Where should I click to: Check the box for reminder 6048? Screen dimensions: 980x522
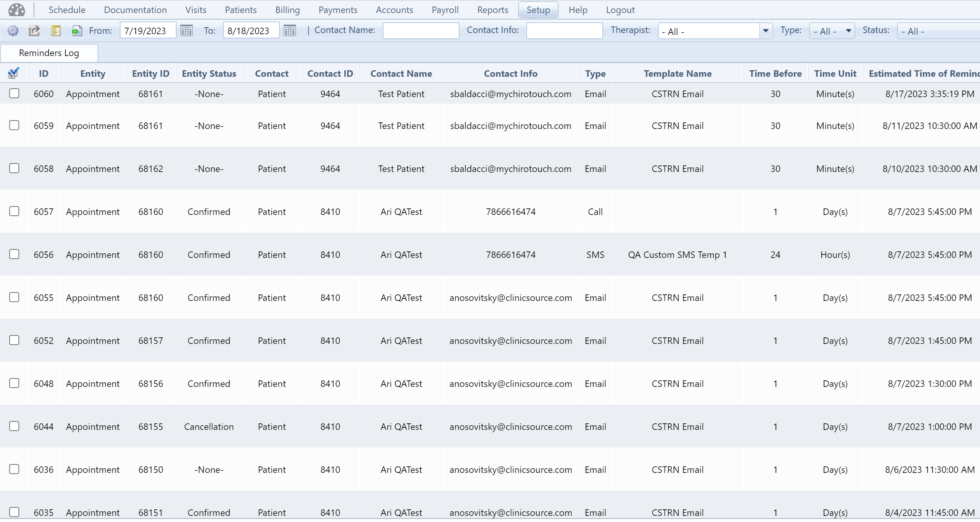point(14,383)
